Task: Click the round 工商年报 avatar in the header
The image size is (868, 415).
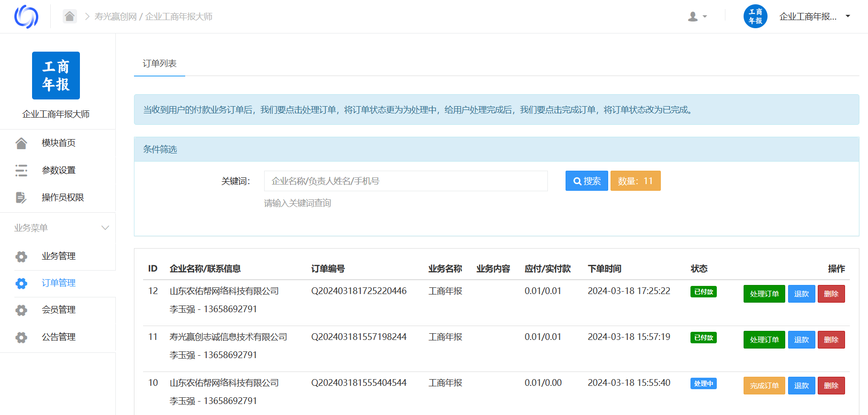Action: point(756,16)
